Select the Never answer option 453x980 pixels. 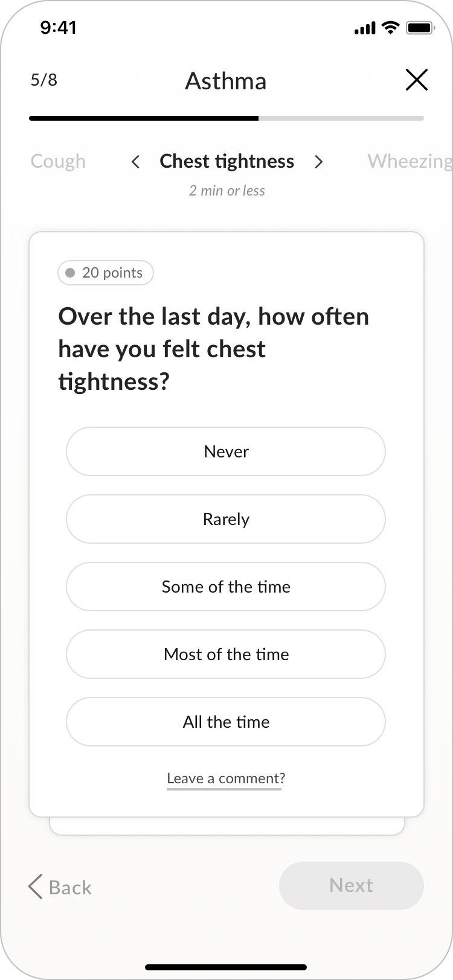(226, 451)
